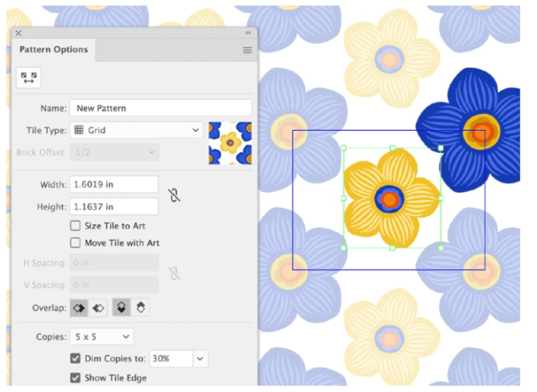Click the top-center selection handle of yellow flower
This screenshot has height=392, width=537.
393,148
